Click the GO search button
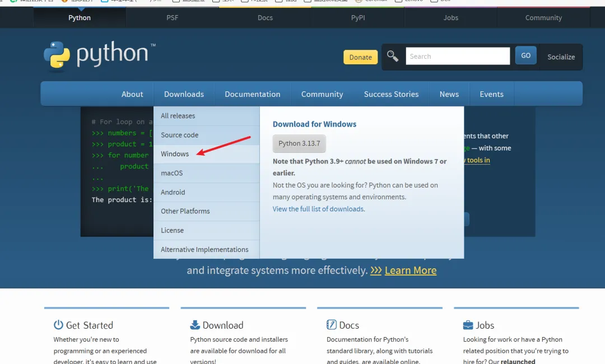 [525, 55]
